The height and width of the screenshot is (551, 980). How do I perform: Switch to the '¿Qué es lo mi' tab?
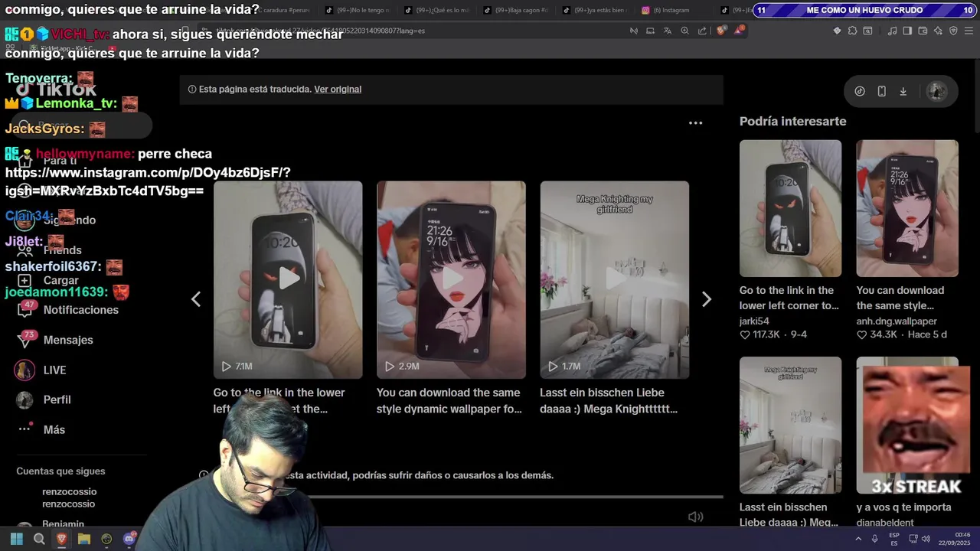tap(437, 10)
